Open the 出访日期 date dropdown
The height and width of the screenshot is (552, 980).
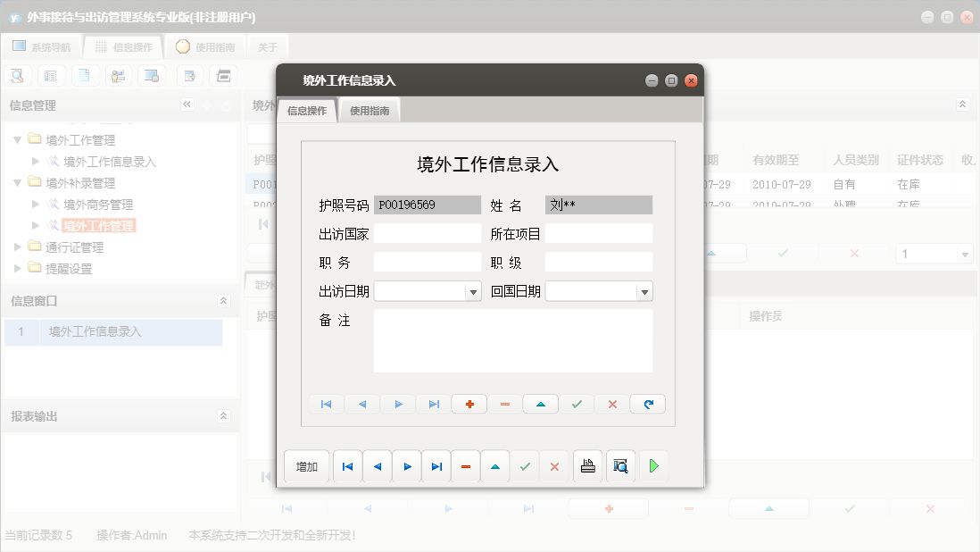tap(474, 291)
